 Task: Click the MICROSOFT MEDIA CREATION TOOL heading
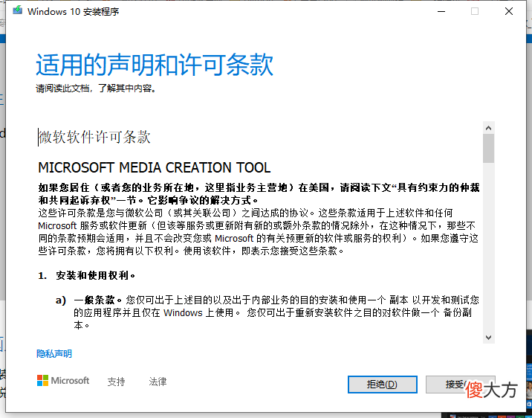pyautogui.click(x=155, y=168)
